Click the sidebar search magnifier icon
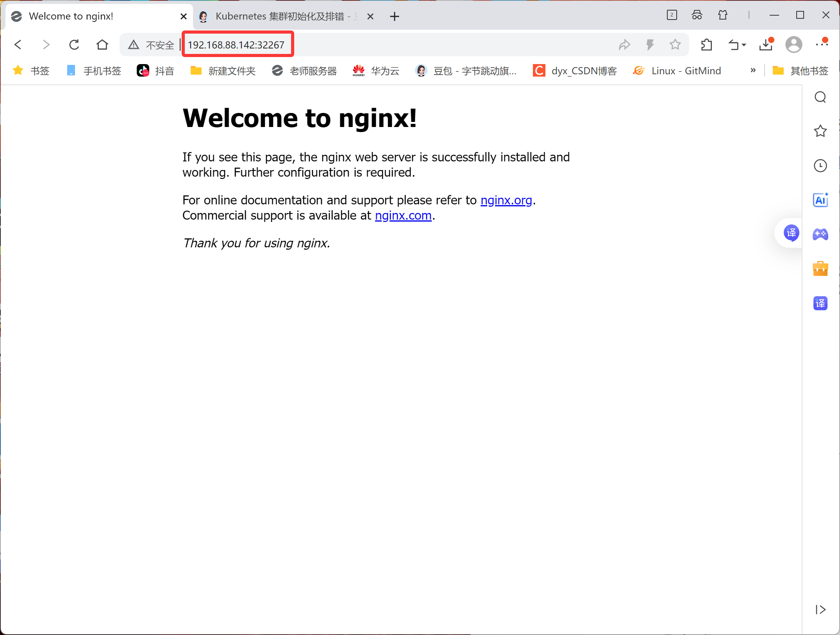The width and height of the screenshot is (840, 635). (820, 97)
